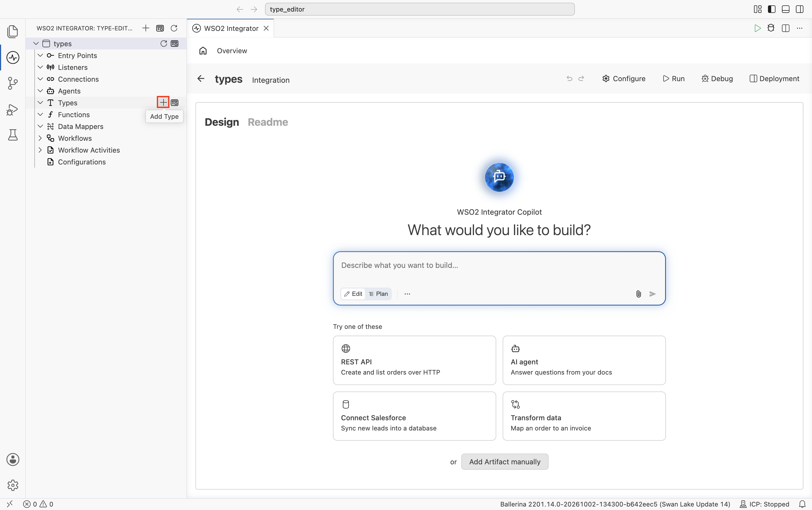Select Edit mode in Copilot prompt
812x510 pixels.
click(x=353, y=294)
